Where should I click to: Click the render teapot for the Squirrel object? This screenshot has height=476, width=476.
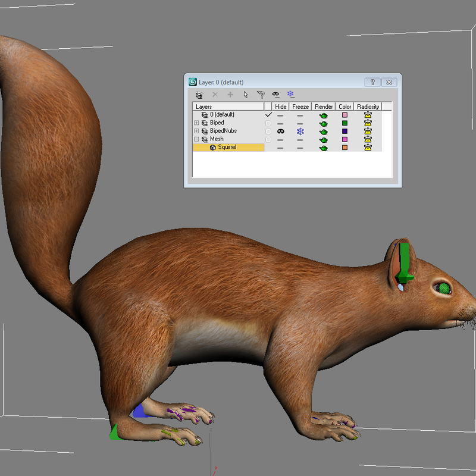pyautogui.click(x=323, y=148)
